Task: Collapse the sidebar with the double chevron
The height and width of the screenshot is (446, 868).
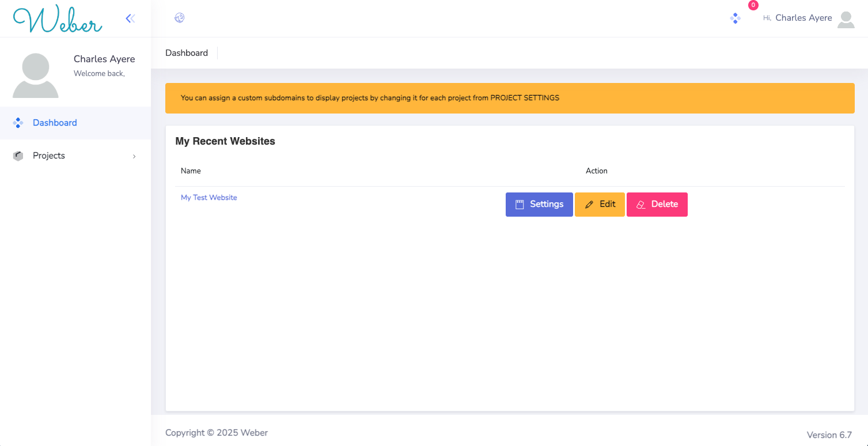Action: coord(130,18)
